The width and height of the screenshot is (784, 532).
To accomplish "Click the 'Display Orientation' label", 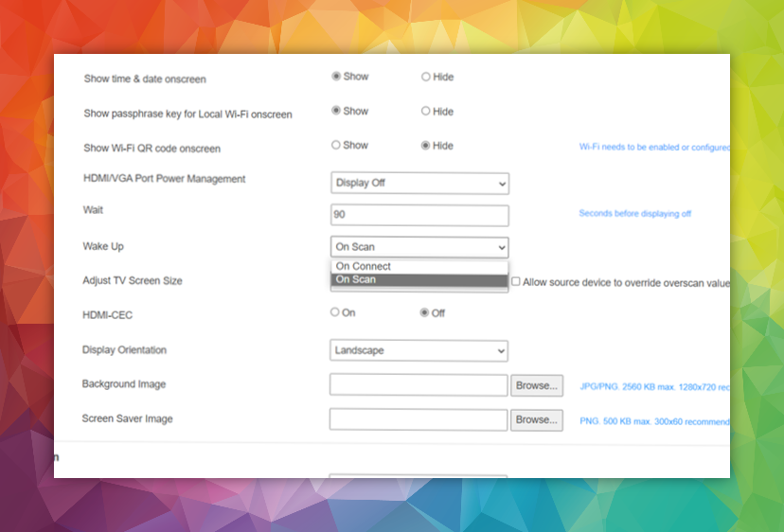I will 124,350.
